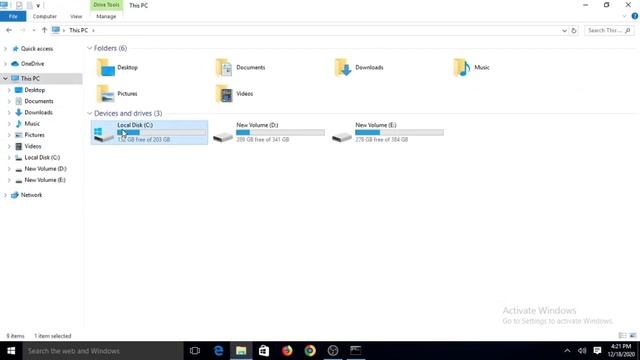The height and width of the screenshot is (360, 640).
Task: Collapse the Devices and drives (3) group
Action: (x=89, y=113)
